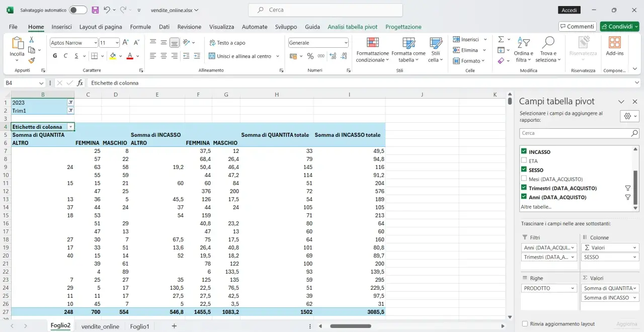Uncheck the SESSO field checkbox
This screenshot has width=644, height=332.
point(524,170)
